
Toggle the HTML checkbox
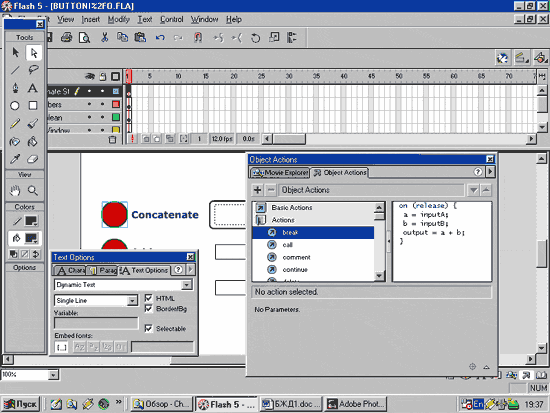(x=149, y=298)
